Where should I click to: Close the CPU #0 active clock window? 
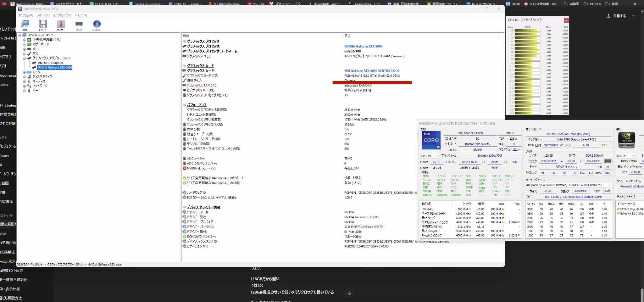[x=566, y=20]
